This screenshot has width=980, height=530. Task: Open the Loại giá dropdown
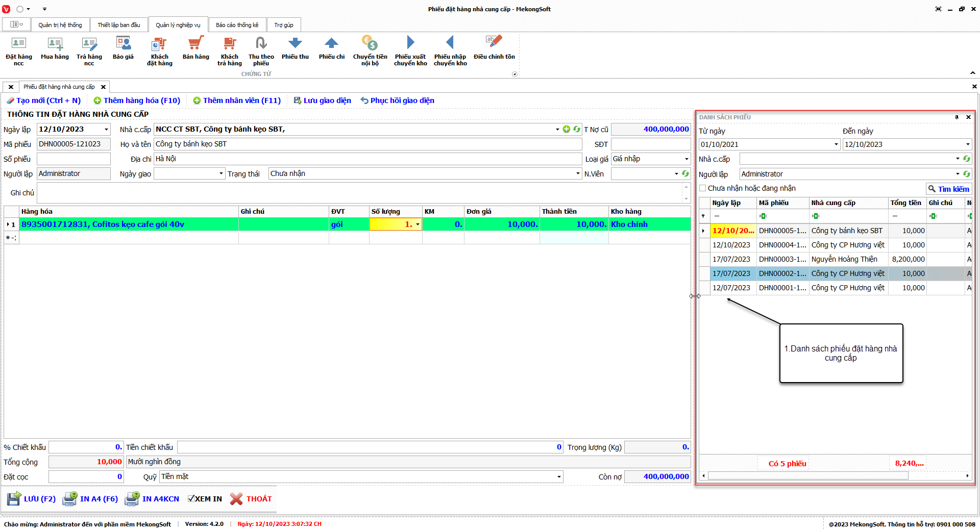click(687, 159)
